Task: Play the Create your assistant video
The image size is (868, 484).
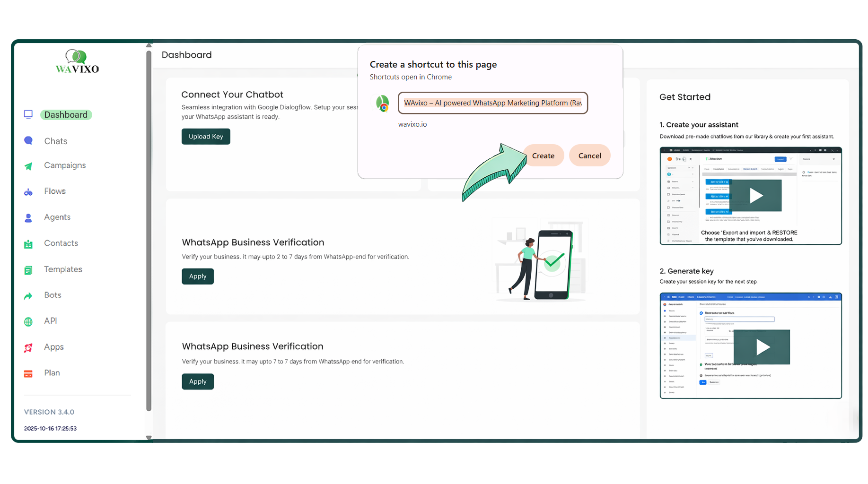Action: coord(756,195)
